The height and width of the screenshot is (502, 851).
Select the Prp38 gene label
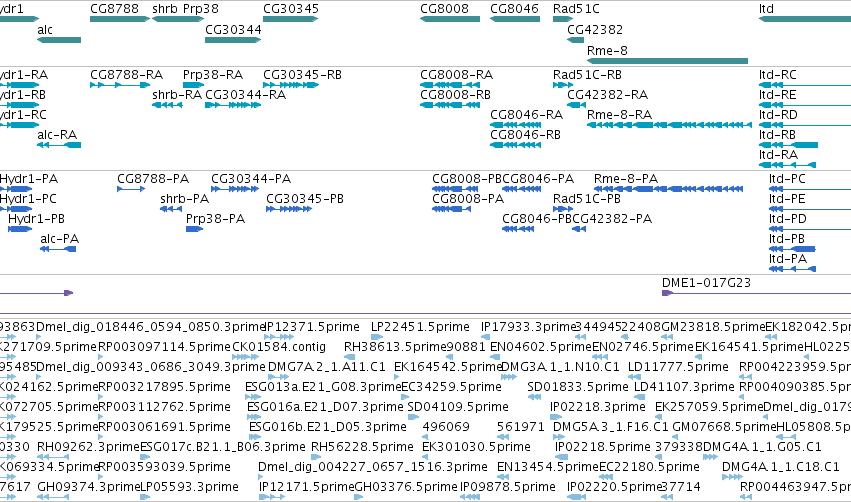click(x=201, y=9)
